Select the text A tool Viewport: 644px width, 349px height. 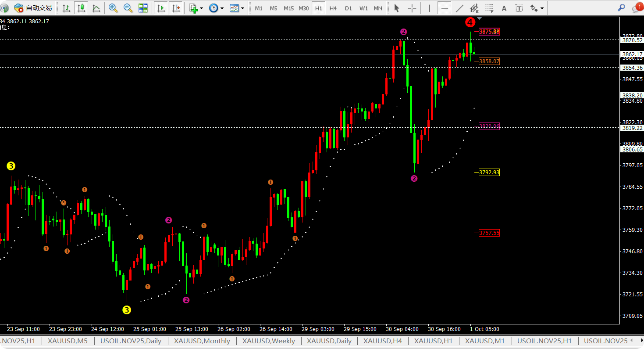504,8
